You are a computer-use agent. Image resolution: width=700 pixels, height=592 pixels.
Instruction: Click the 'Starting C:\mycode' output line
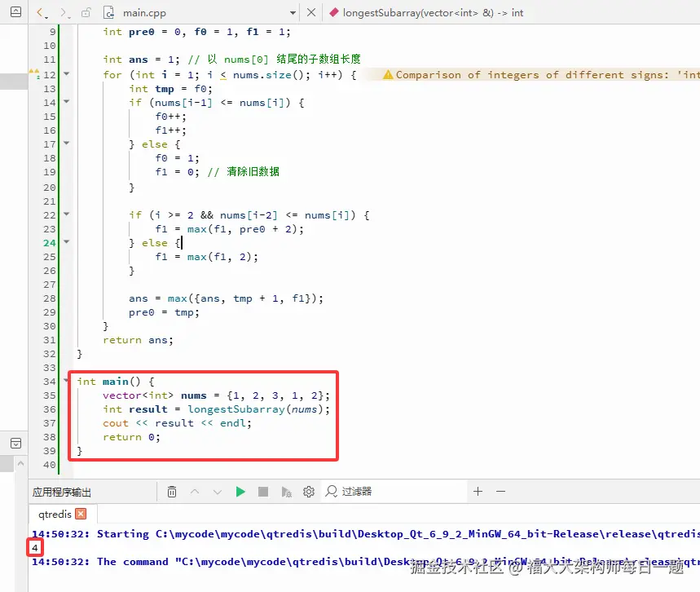click(366, 534)
